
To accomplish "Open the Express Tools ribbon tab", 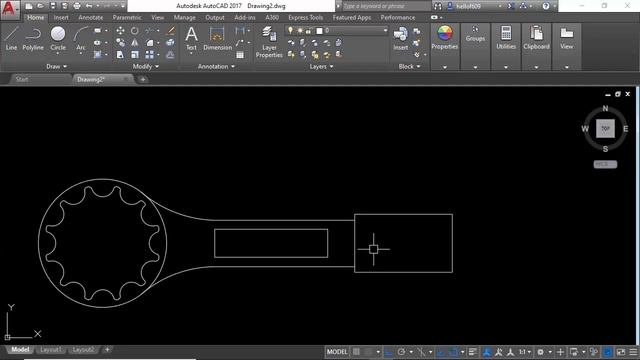I will pos(305,18).
